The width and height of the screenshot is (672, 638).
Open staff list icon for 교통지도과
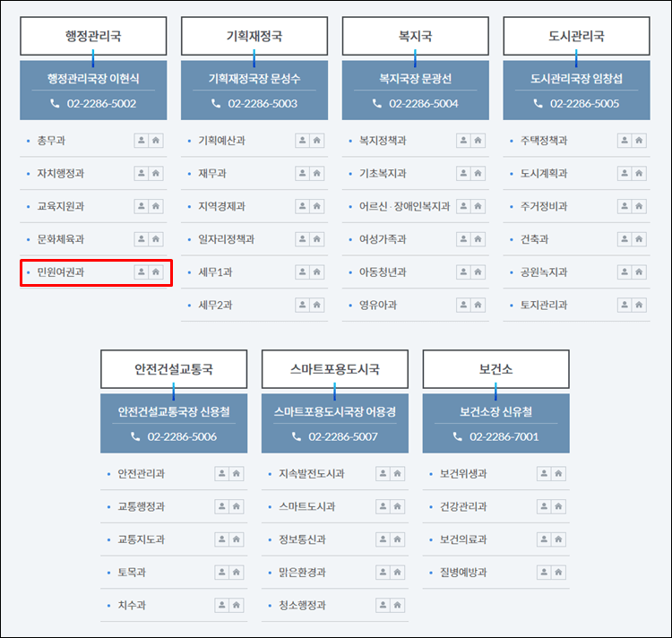pos(221,539)
